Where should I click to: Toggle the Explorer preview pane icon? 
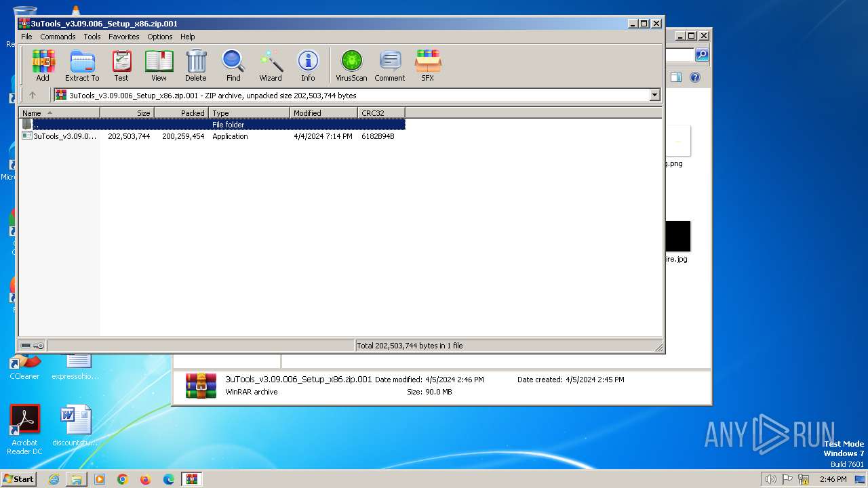676,77
